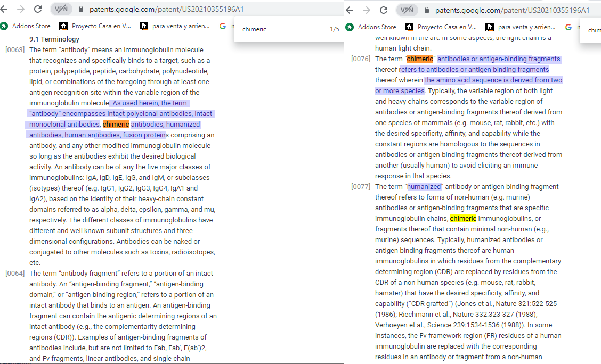Open Addons Store bookmark in right window
The width and height of the screenshot is (601, 364).
coord(372,27)
